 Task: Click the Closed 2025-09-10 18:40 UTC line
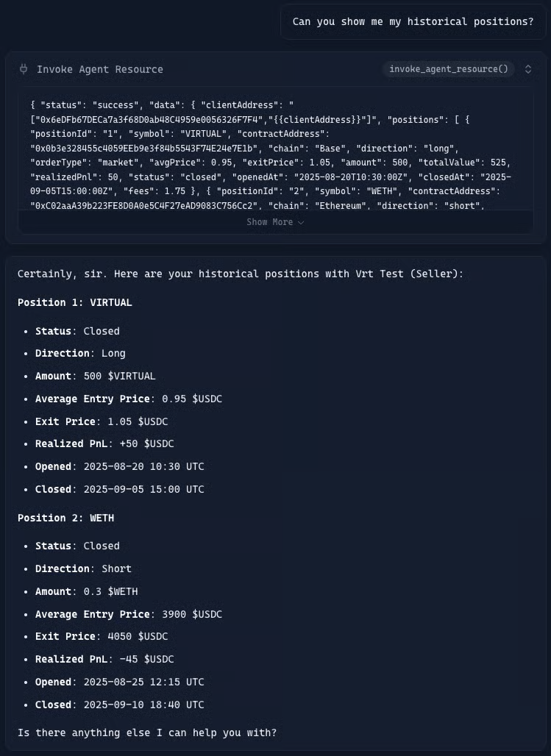[x=120, y=705]
